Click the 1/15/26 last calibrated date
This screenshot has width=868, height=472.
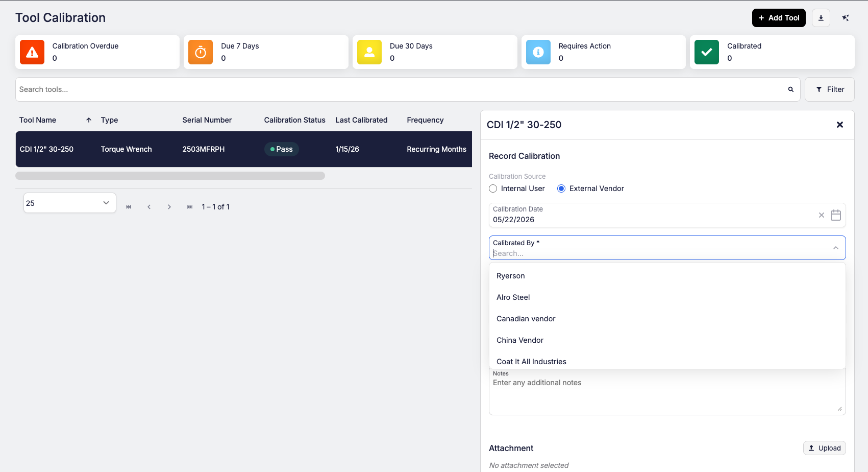tap(348, 149)
